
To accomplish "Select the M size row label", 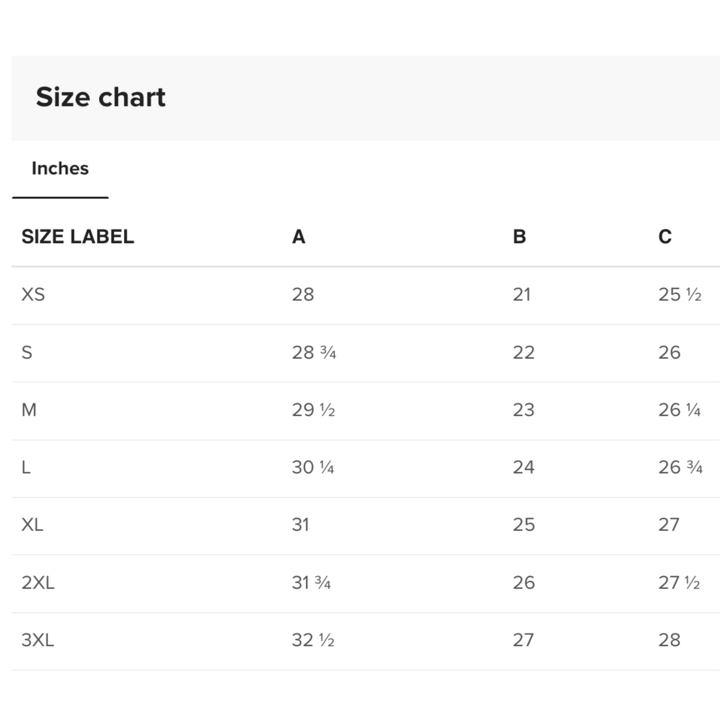I will (x=29, y=410).
